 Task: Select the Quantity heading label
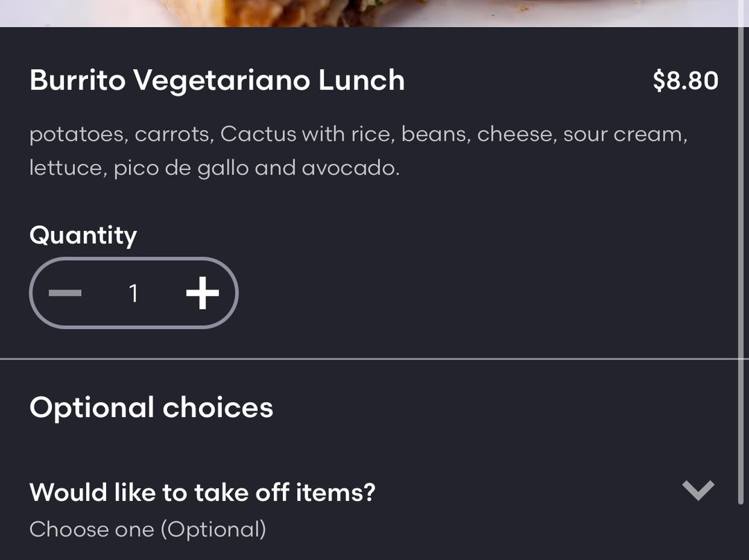83,236
